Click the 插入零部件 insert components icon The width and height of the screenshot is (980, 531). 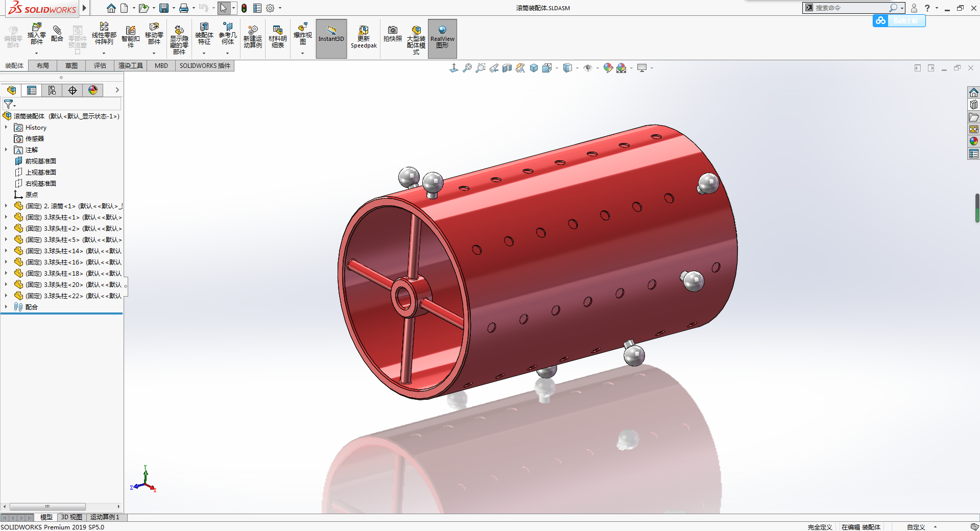36,34
